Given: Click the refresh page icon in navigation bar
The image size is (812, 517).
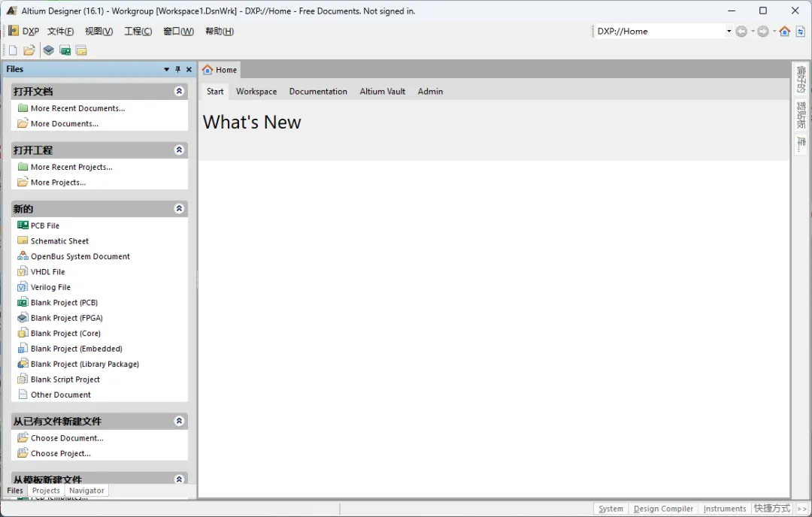Looking at the screenshot, I should point(801,32).
